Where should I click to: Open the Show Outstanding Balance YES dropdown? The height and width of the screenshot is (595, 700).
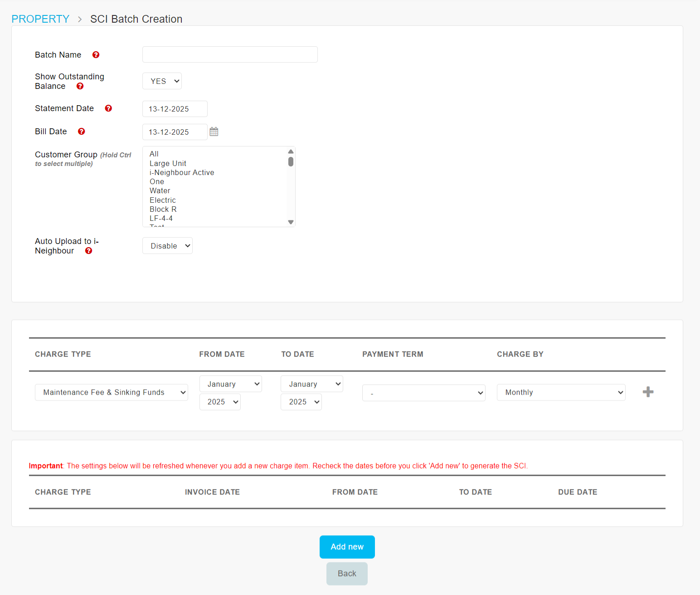(x=162, y=81)
